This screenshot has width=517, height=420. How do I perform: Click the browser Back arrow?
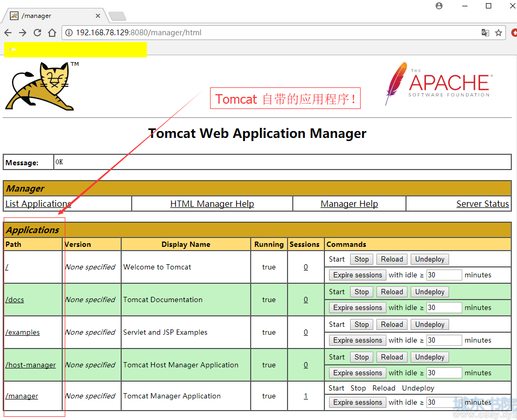(8, 33)
